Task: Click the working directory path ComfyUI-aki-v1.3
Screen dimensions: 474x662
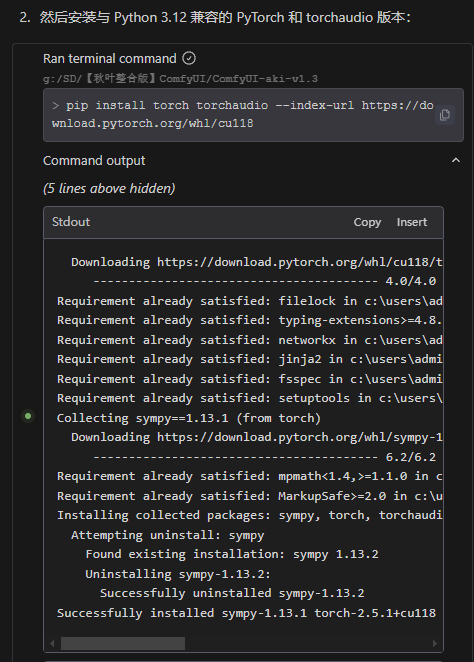Action: 180,79
